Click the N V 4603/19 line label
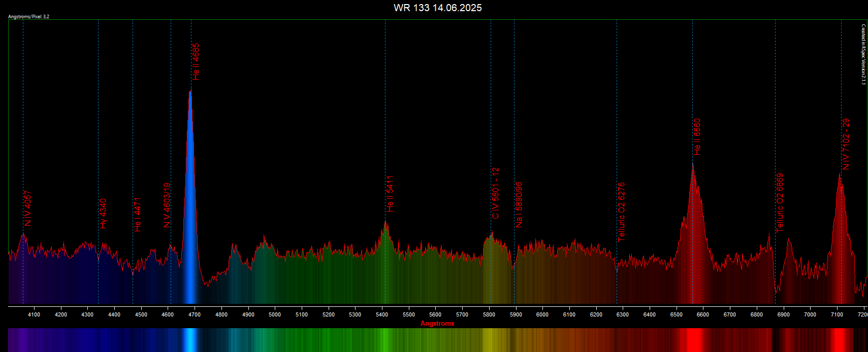 (x=167, y=205)
